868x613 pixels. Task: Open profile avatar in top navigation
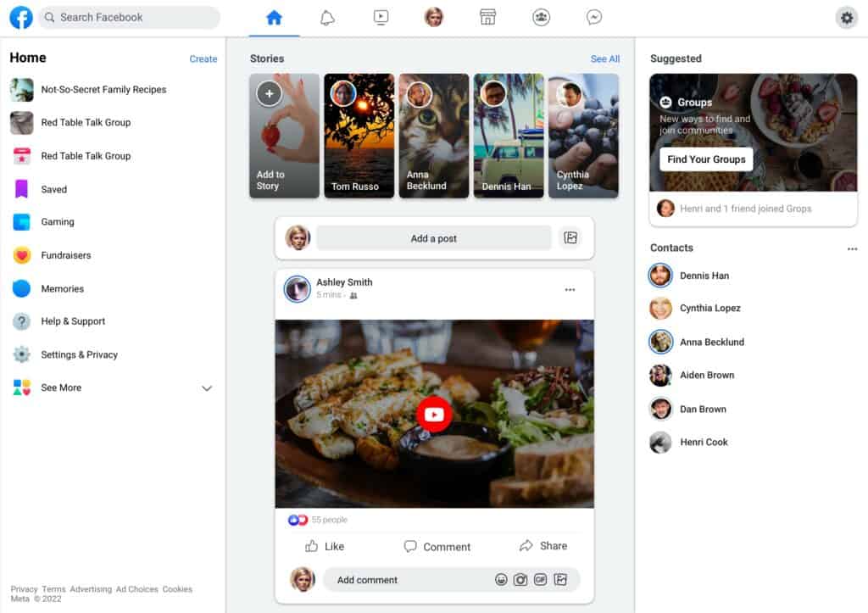coord(434,17)
